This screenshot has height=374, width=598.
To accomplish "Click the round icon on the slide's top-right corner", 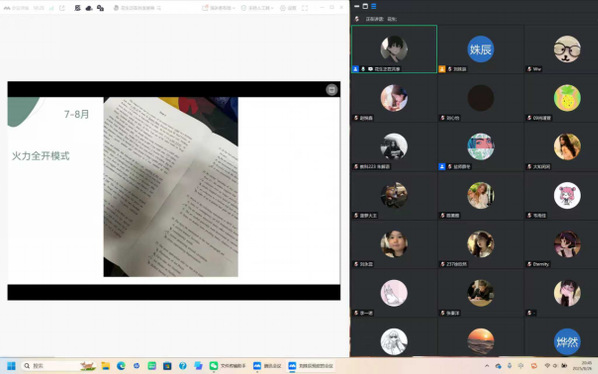I will [332, 89].
